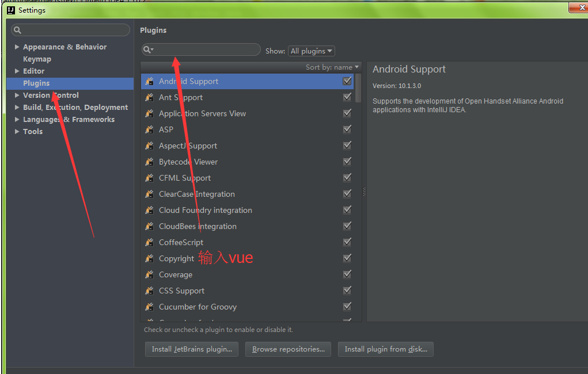Open the Keymap settings page
This screenshot has width=588, height=374.
click(x=37, y=59)
